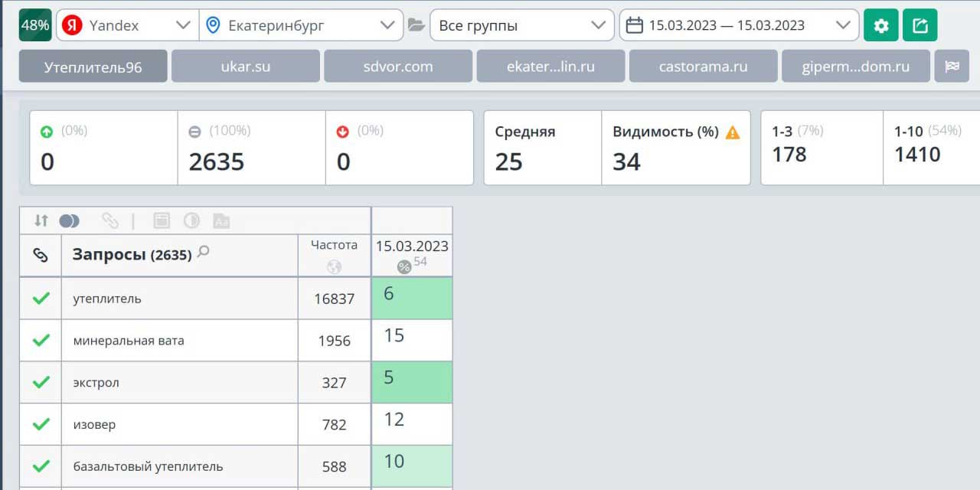The height and width of the screenshot is (490, 980).
Task: Expand the Все группы dropdown
Action: 522,25
